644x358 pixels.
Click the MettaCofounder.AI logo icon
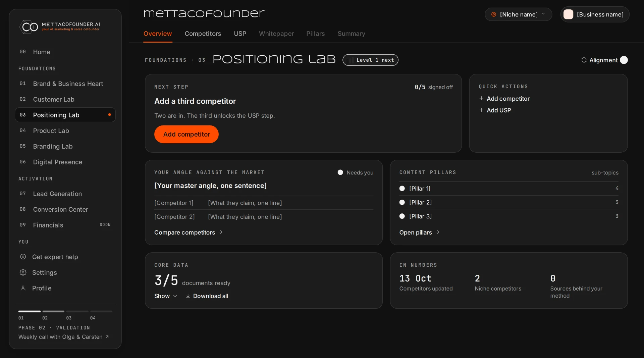[x=29, y=27]
